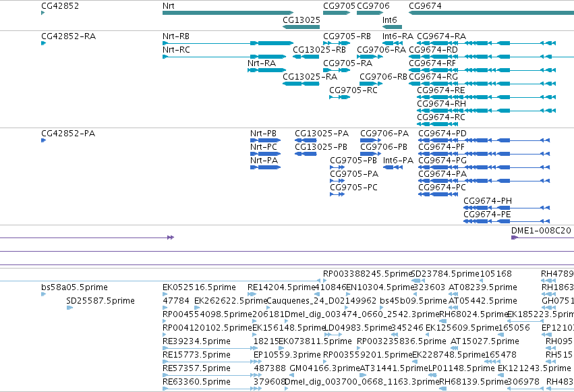
Task: Click the CG9705 gene label
Action: [339, 6]
